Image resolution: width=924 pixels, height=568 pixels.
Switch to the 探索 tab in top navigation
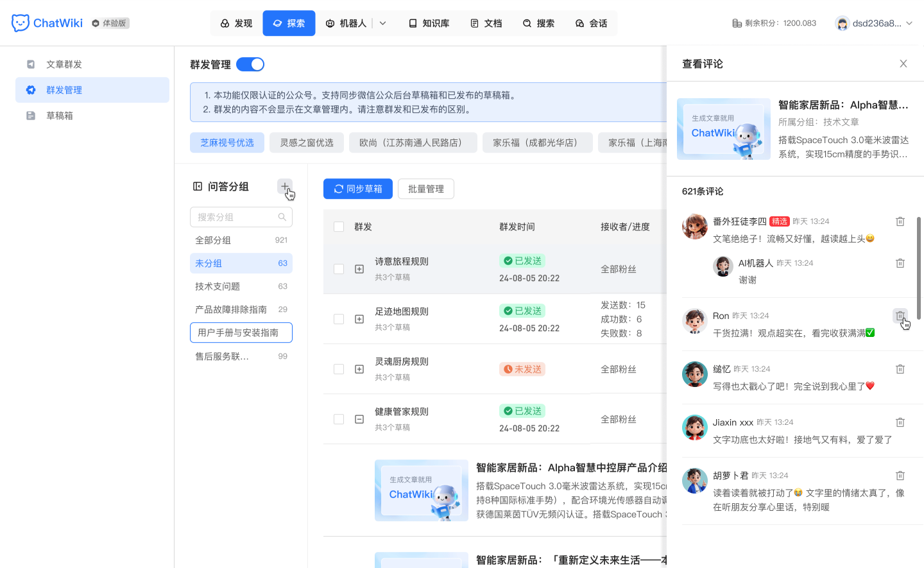289,22
